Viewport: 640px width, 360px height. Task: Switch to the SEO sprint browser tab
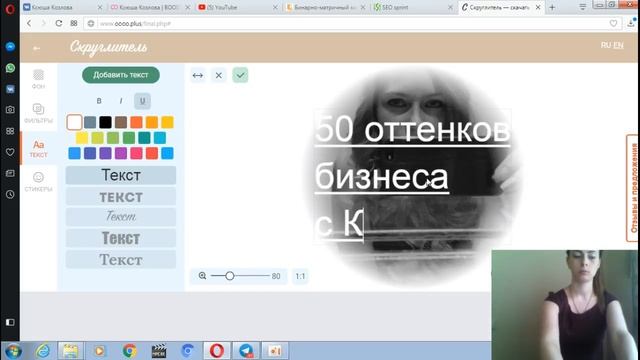[411, 7]
